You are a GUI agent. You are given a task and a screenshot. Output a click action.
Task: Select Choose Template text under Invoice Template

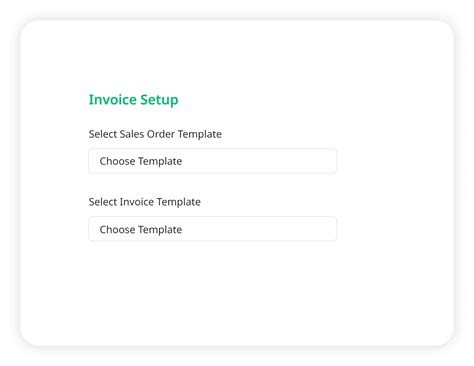point(141,230)
